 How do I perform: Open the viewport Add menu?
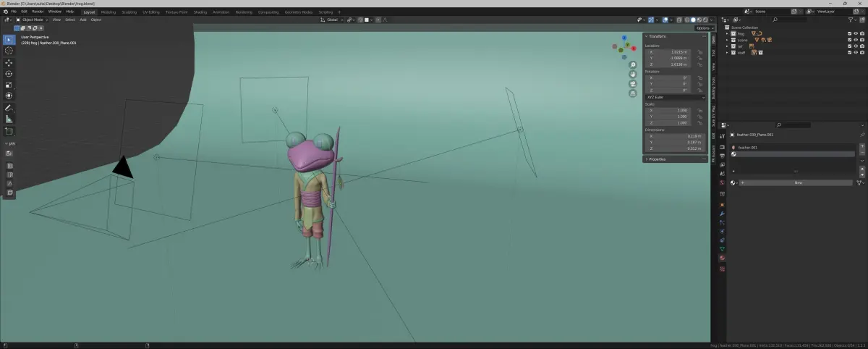(x=83, y=20)
